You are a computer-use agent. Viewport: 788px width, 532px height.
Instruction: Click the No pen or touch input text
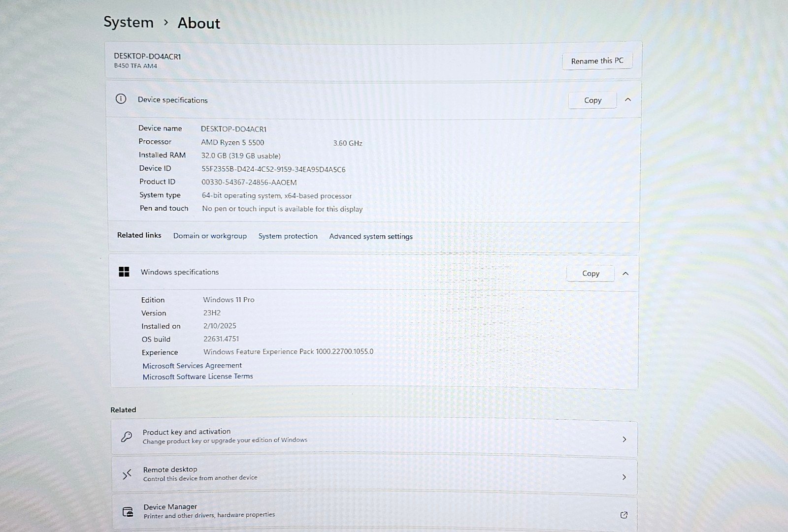[282, 209]
